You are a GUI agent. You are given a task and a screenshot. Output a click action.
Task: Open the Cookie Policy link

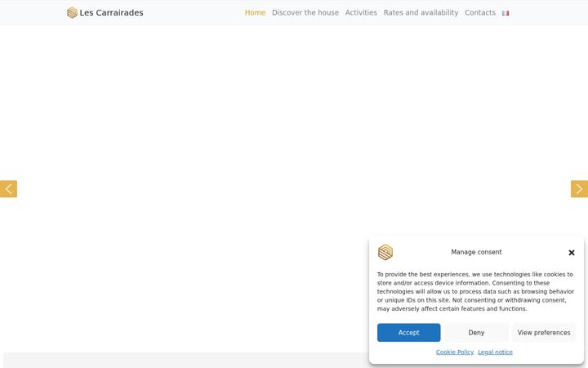point(455,352)
